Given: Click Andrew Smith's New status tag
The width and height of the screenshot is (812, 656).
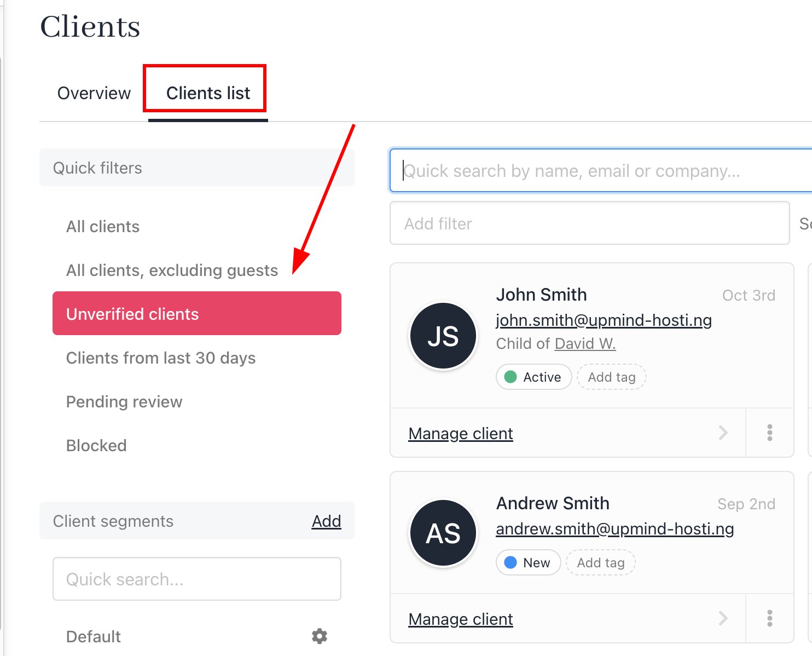Looking at the screenshot, I should click(x=529, y=562).
